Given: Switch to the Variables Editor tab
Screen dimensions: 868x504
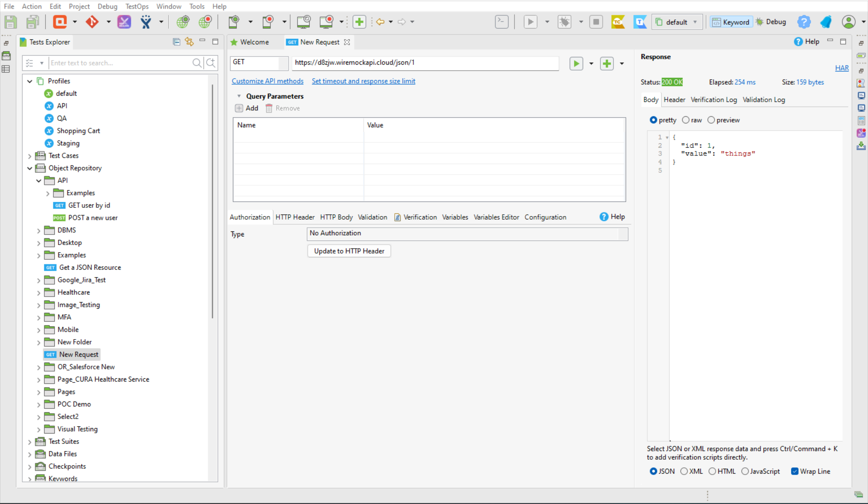Looking at the screenshot, I should (496, 217).
